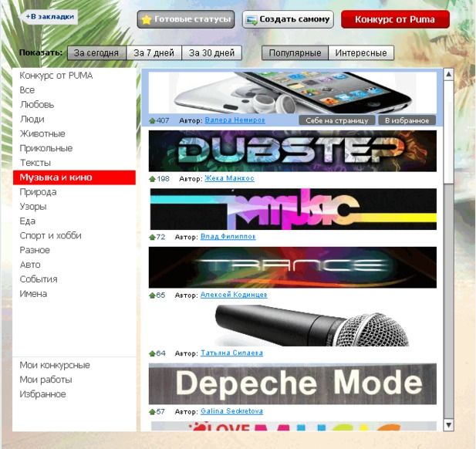
Task: Open author Валера Немиров profile
Action: tap(235, 120)
